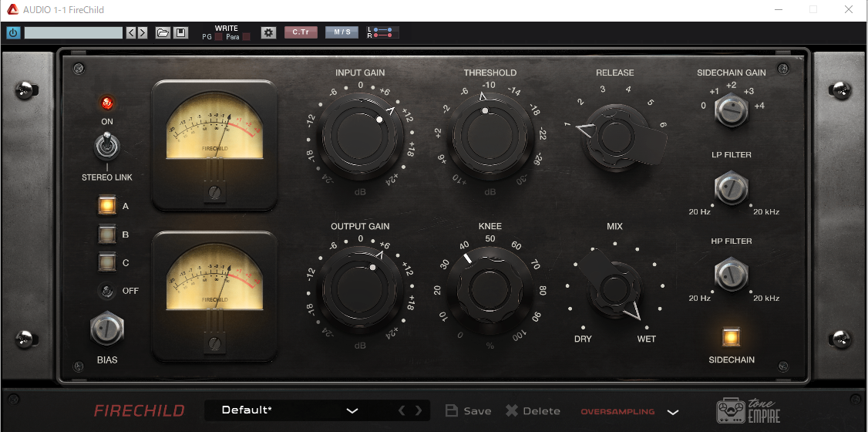Select tube mode C button
The width and height of the screenshot is (868, 432).
click(x=107, y=262)
